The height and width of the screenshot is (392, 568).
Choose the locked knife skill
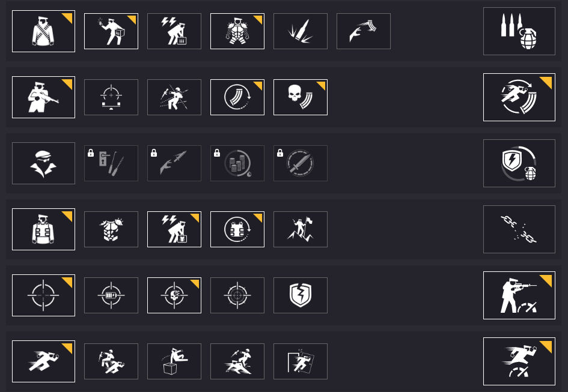[300, 163]
